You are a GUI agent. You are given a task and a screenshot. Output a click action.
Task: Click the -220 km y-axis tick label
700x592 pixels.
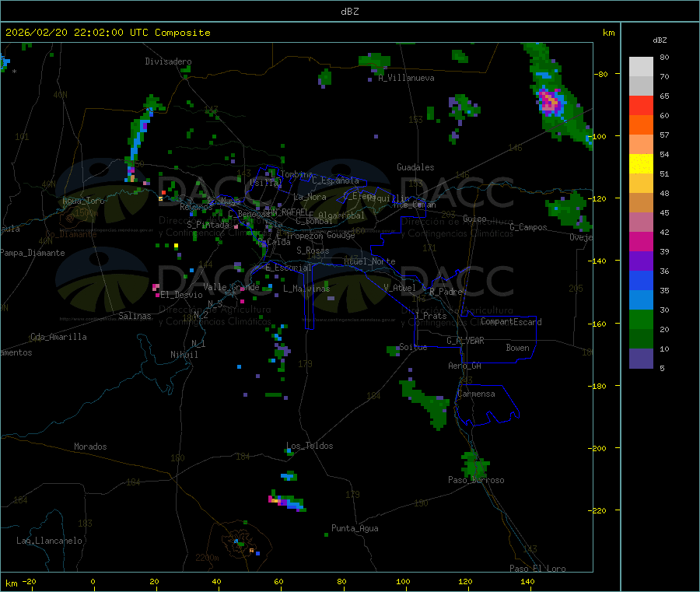tap(599, 510)
